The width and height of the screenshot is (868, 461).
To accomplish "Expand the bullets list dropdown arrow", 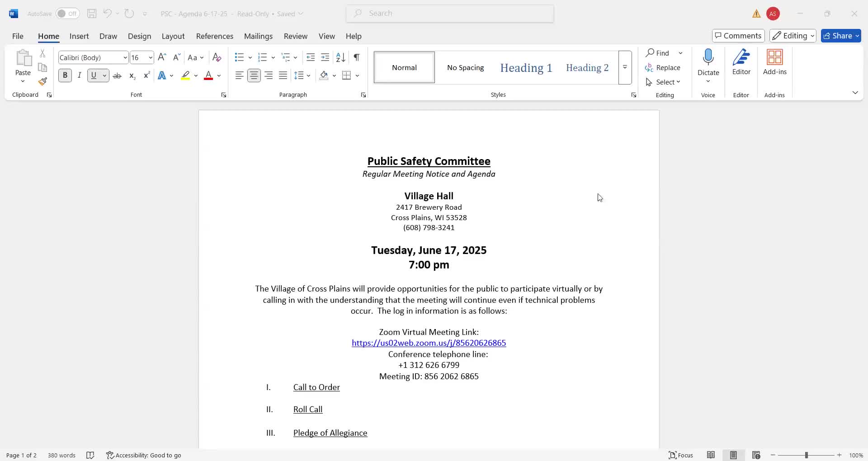I will (250, 57).
